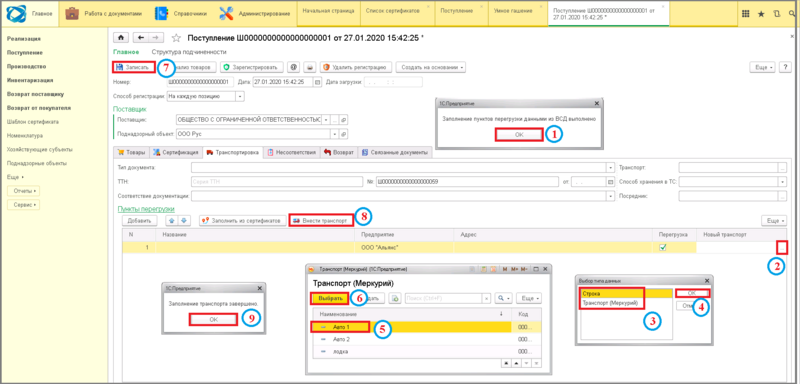The height and width of the screenshot is (384, 800).
Task: Go forward with the right arrow button
Action: 156,38
